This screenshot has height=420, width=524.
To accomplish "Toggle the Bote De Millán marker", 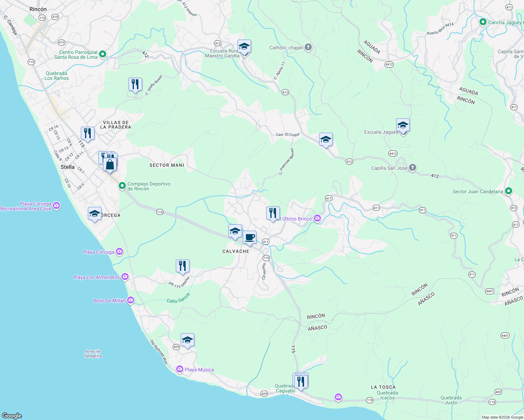I will [130, 300].
